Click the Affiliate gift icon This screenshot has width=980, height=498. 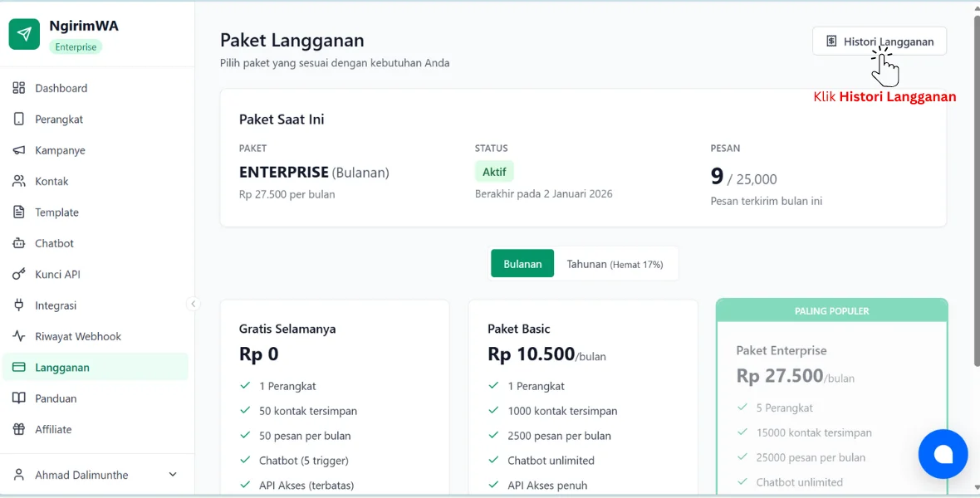point(19,429)
